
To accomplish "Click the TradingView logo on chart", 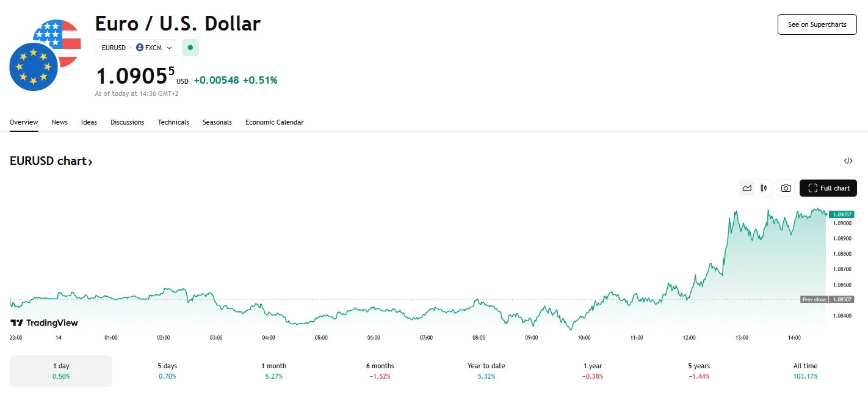I will (x=44, y=323).
